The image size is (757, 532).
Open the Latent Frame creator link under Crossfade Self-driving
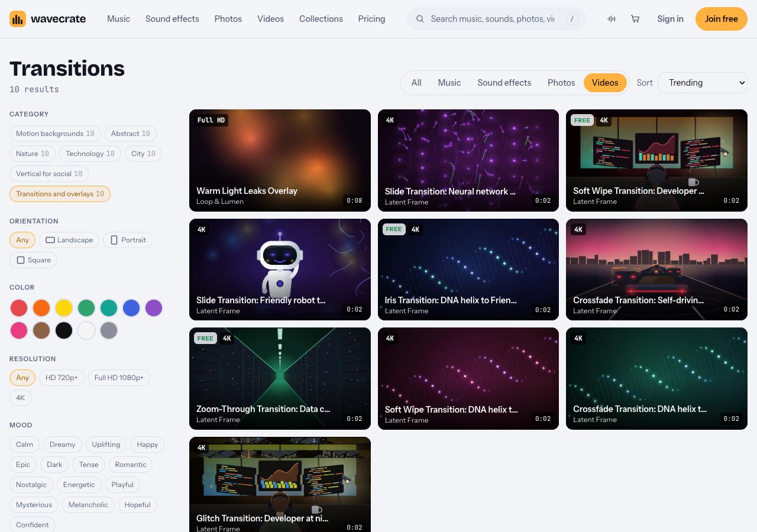click(595, 311)
